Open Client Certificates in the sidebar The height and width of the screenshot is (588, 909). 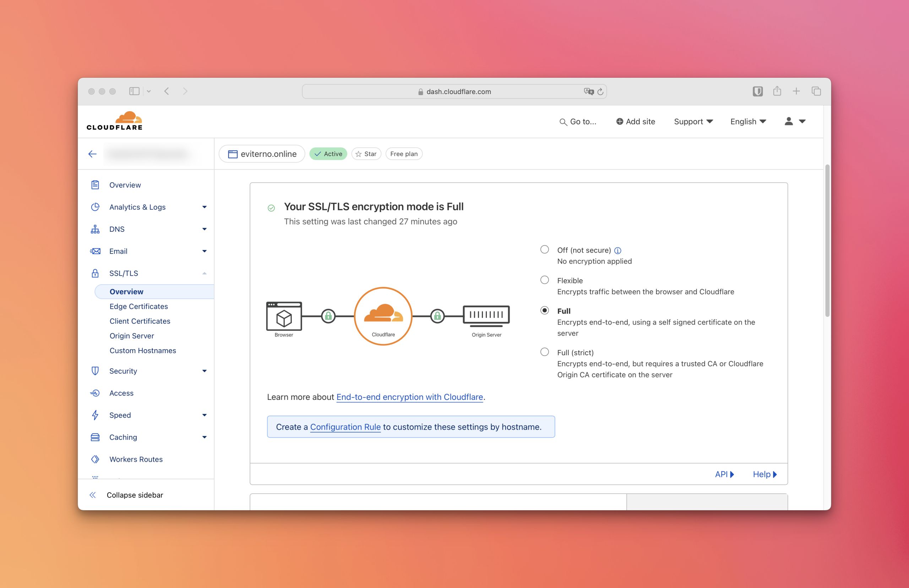click(140, 321)
